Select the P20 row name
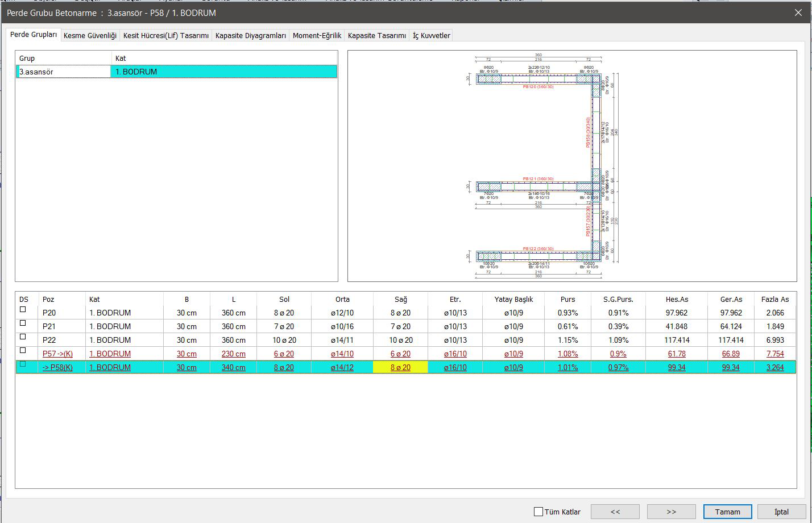 [49, 313]
